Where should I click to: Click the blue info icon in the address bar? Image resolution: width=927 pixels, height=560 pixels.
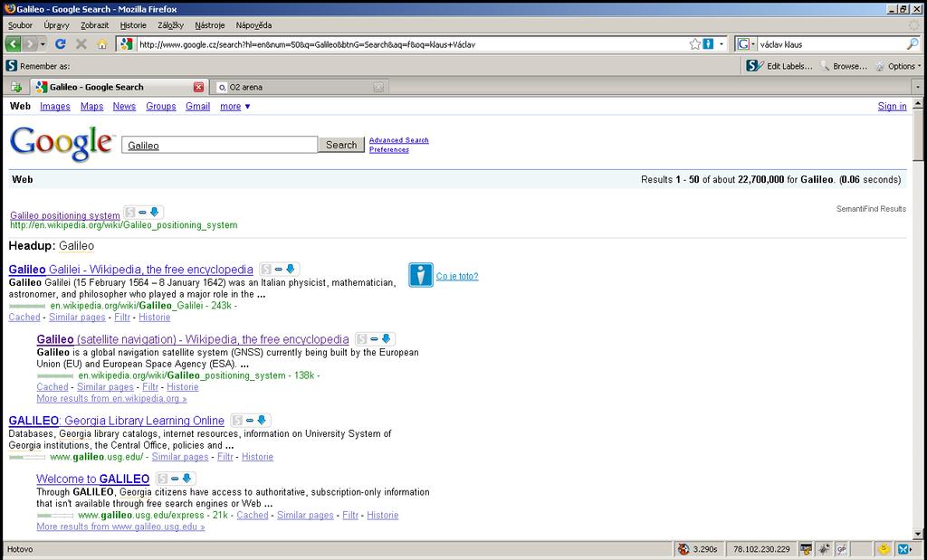click(708, 44)
